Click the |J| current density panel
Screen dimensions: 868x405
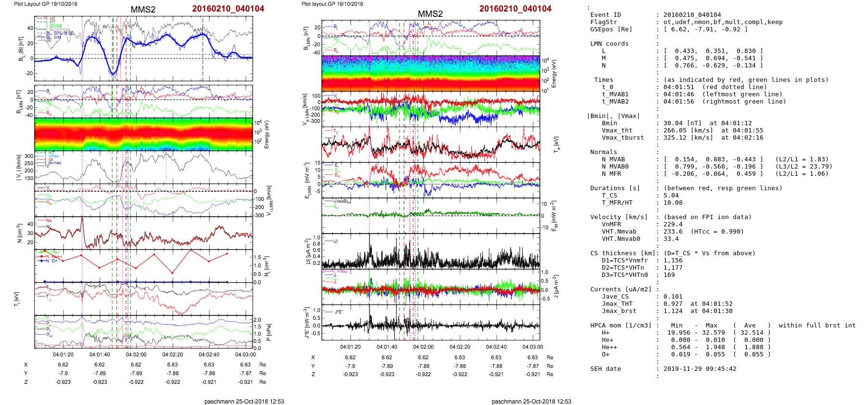click(431, 251)
